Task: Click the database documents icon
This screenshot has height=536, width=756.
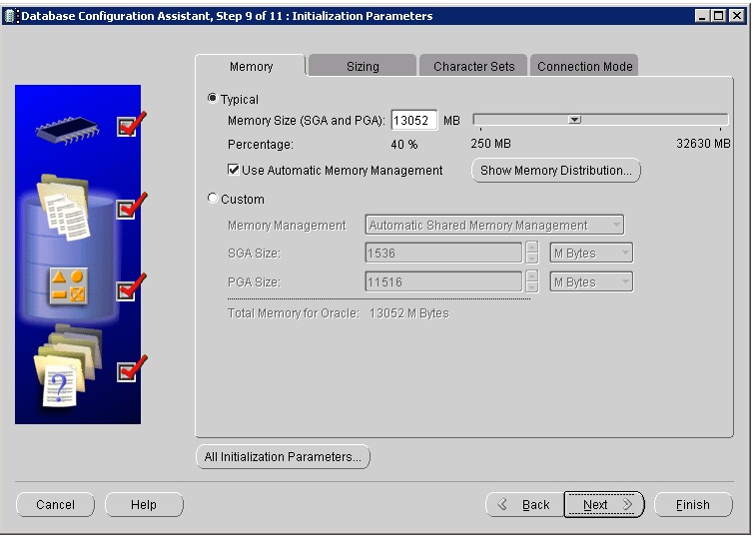Action: tap(63, 208)
